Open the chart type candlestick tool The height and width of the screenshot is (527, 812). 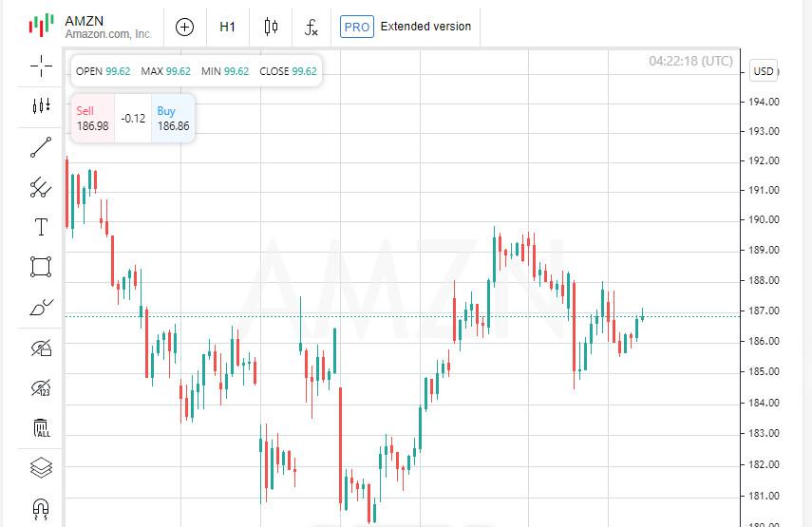[41, 106]
